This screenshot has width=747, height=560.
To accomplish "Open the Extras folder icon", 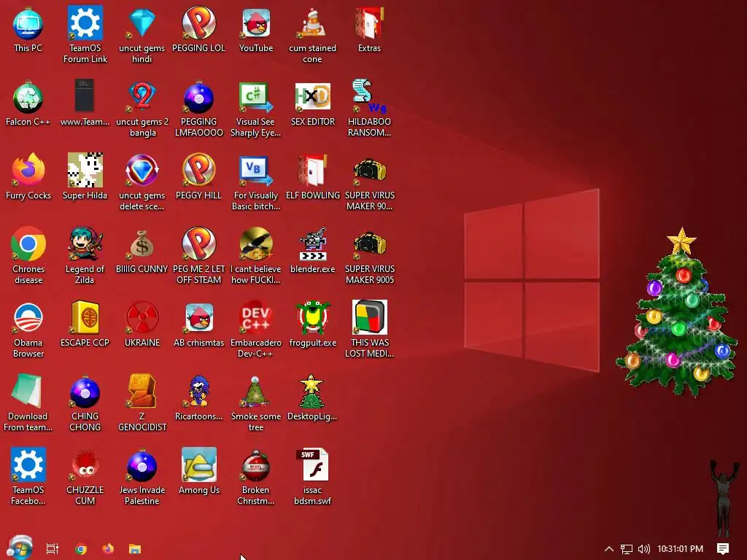I will tap(369, 29).
